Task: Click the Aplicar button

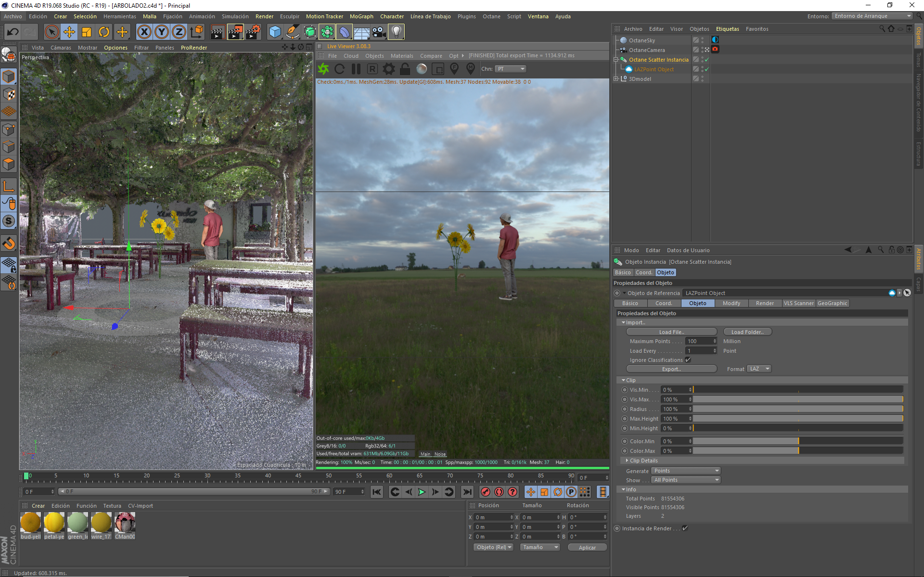Action: point(587,548)
